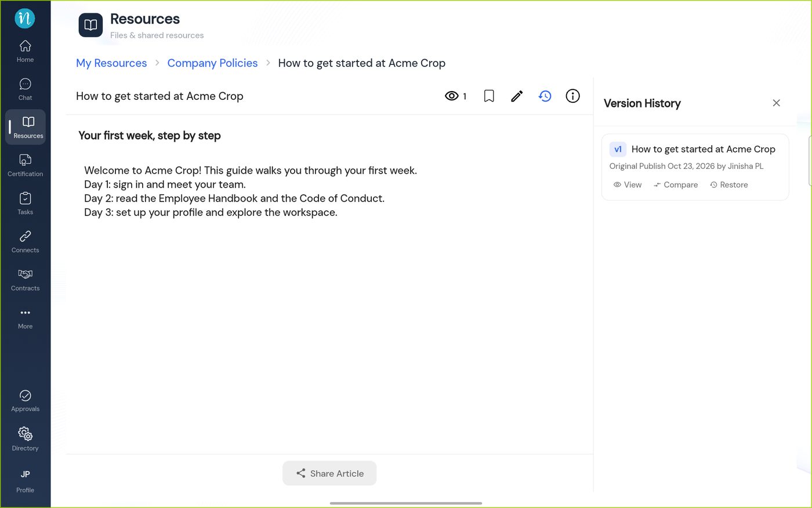Screen dimensions: 812x508
Task: Click the Day 2 Employee Handbook line
Action: [234, 199]
